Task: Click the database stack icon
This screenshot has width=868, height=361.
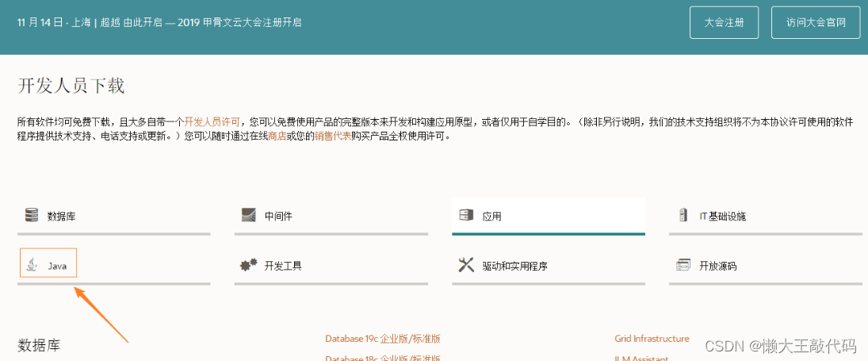Action: coord(32,215)
